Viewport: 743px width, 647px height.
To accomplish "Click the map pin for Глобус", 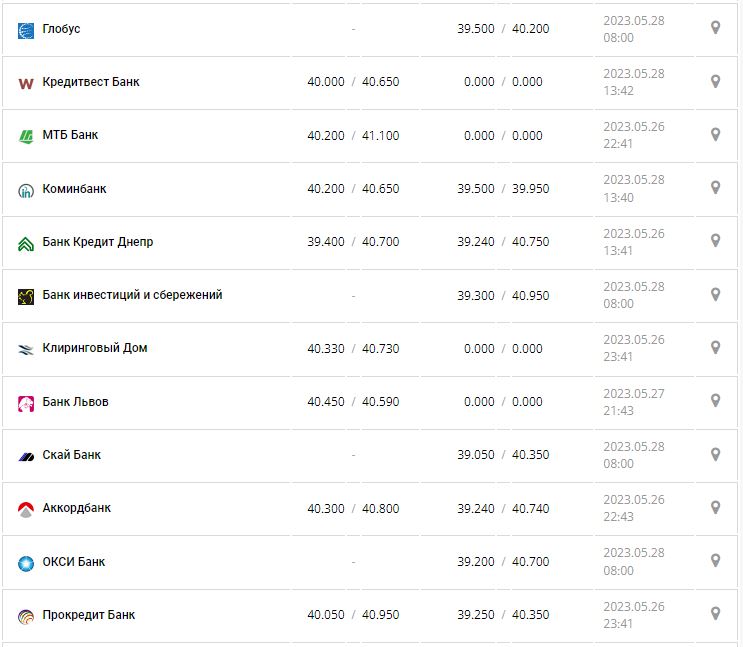I will (715, 28).
